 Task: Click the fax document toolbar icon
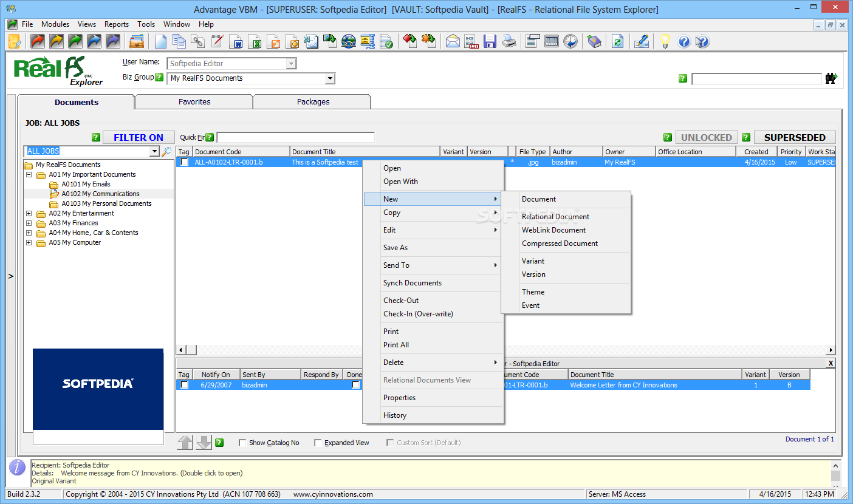tap(471, 41)
